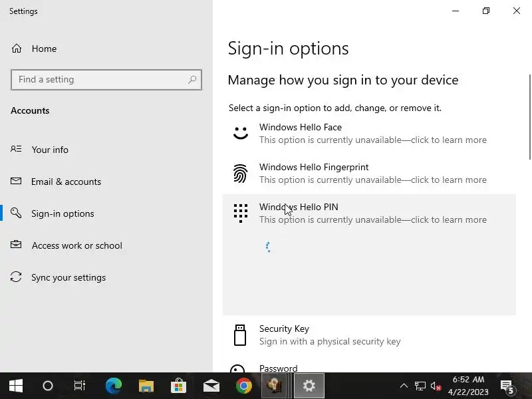Image resolution: width=532 pixels, height=399 pixels.
Task: Open the Home settings page label
Action: 44,49
